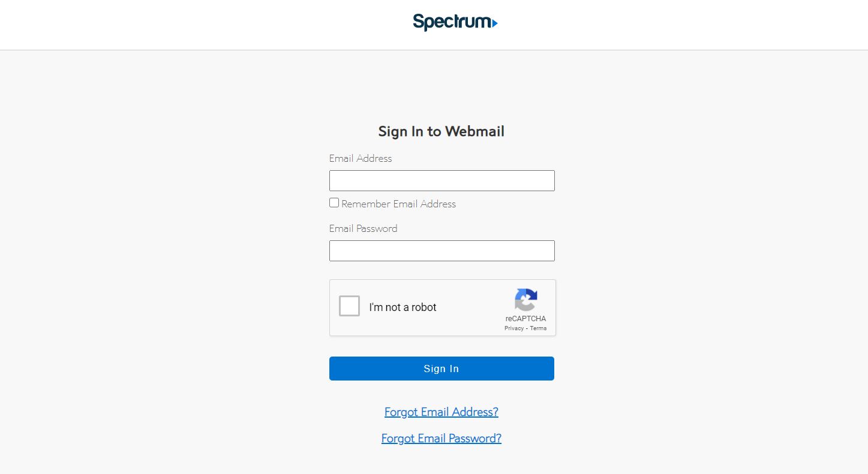Screen dimensions: 868x474
Task: Click the "Email Password" field label
Action: click(x=363, y=228)
